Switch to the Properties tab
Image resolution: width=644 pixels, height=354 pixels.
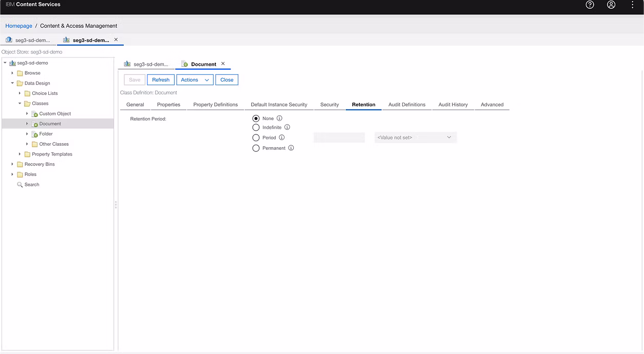(x=168, y=105)
